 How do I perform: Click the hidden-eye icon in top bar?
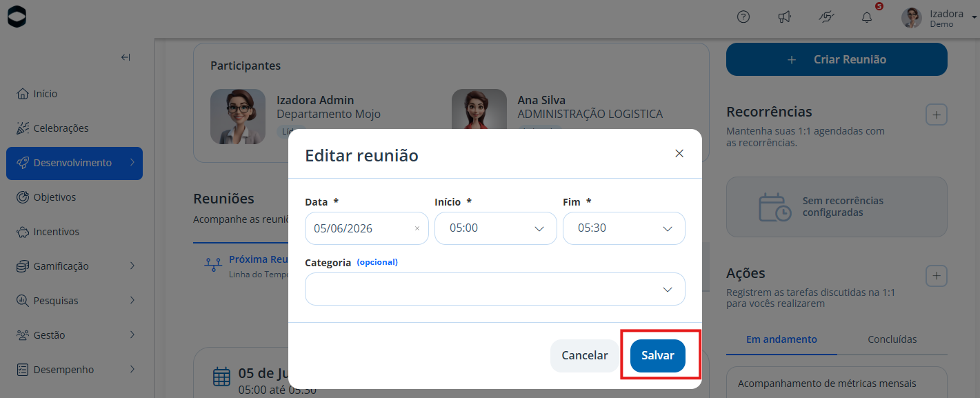point(826,17)
